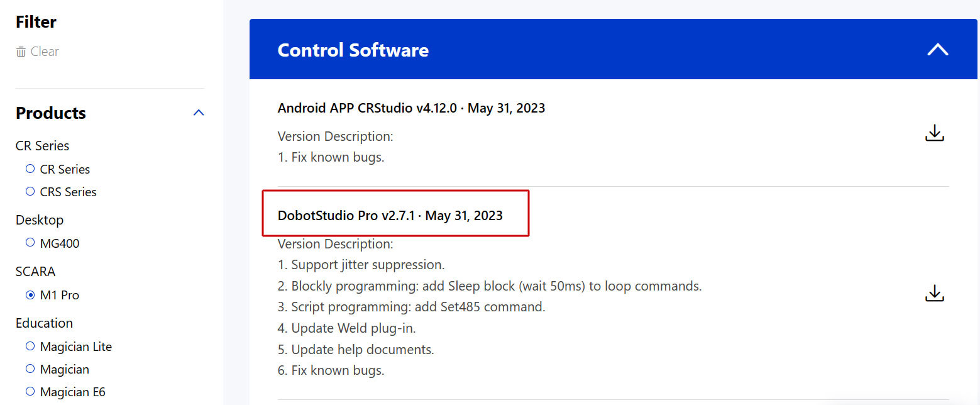Select the CR Series radio button

click(30, 169)
